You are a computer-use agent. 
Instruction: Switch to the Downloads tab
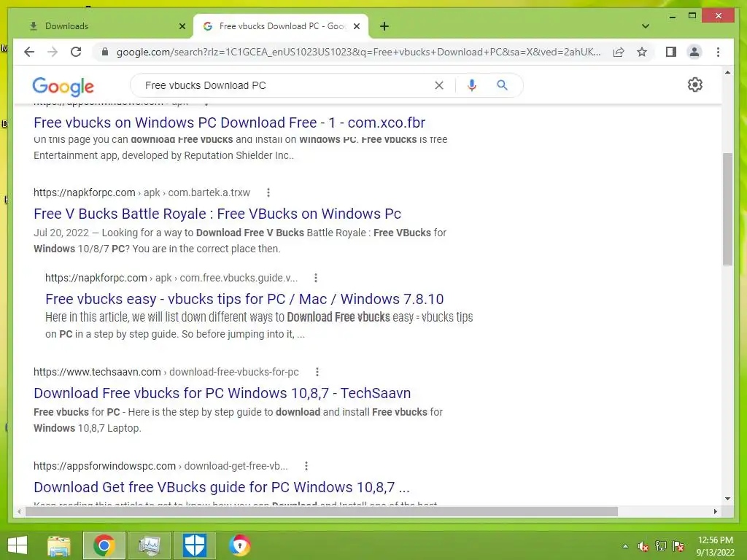click(x=100, y=26)
